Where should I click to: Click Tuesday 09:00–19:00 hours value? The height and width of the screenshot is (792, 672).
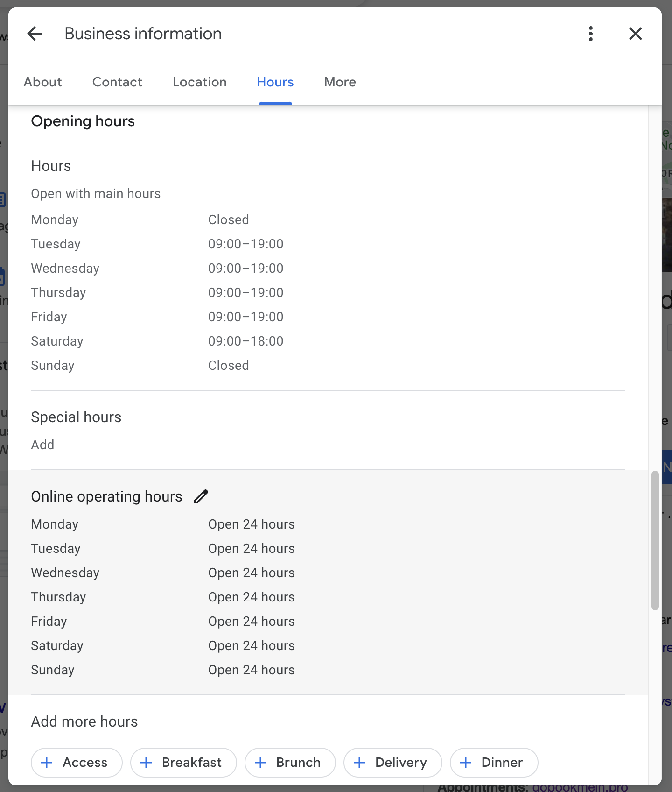pyautogui.click(x=246, y=244)
